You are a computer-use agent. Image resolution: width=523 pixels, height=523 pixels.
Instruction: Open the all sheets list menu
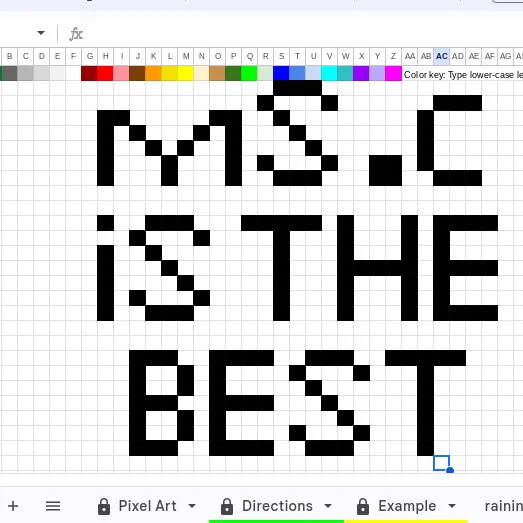pyautogui.click(x=53, y=506)
